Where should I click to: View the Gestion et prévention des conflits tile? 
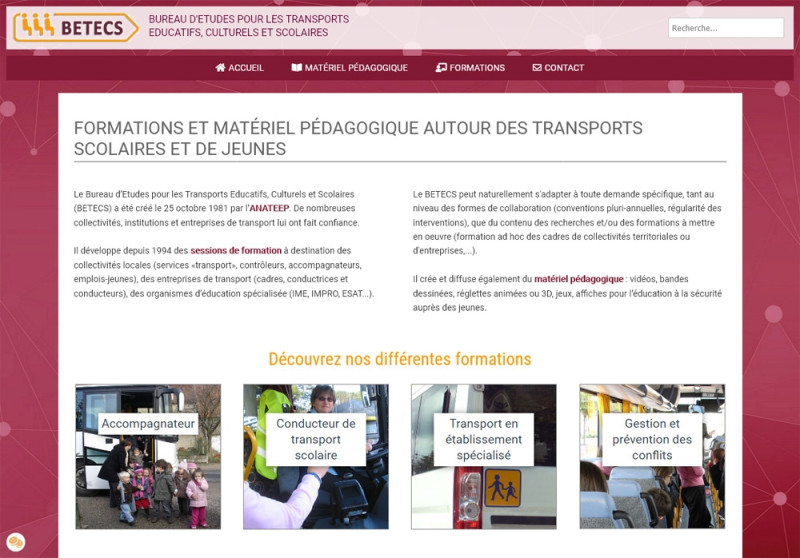(x=652, y=456)
